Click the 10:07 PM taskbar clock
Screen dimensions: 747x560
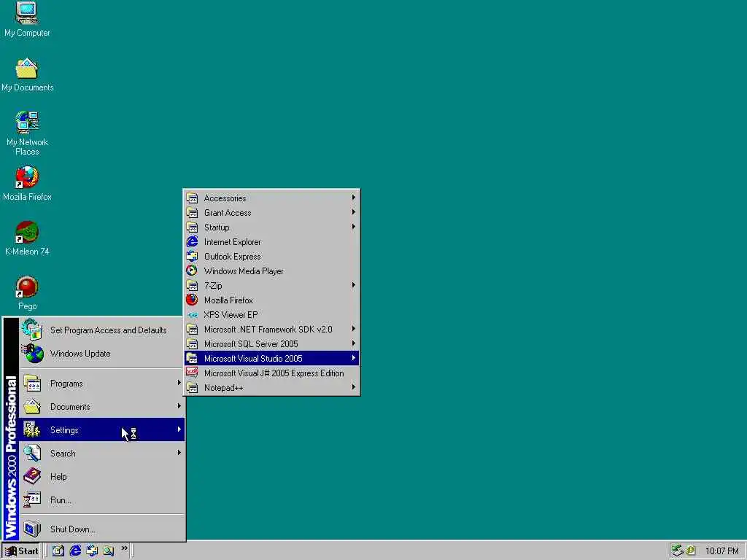721,551
